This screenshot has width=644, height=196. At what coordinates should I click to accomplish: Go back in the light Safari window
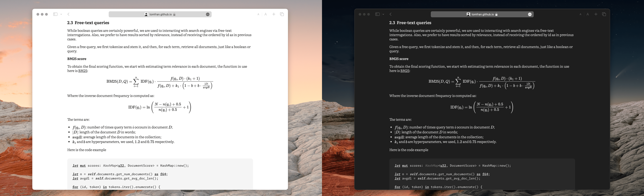68,14
